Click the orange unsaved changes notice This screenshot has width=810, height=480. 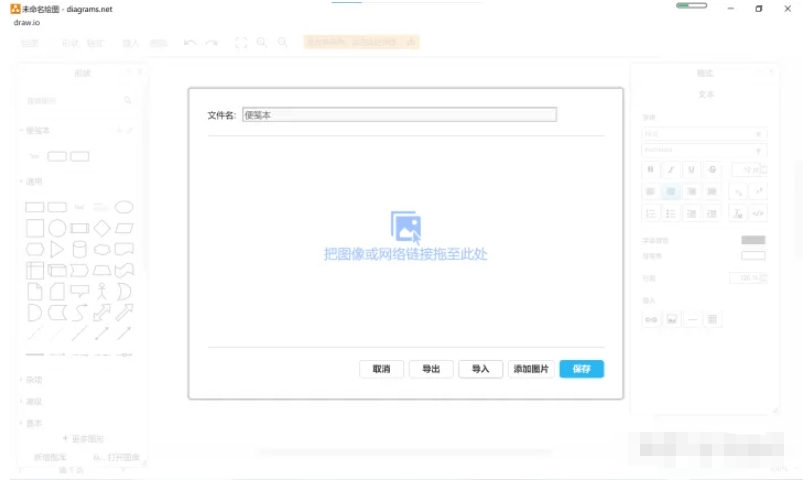(x=361, y=42)
